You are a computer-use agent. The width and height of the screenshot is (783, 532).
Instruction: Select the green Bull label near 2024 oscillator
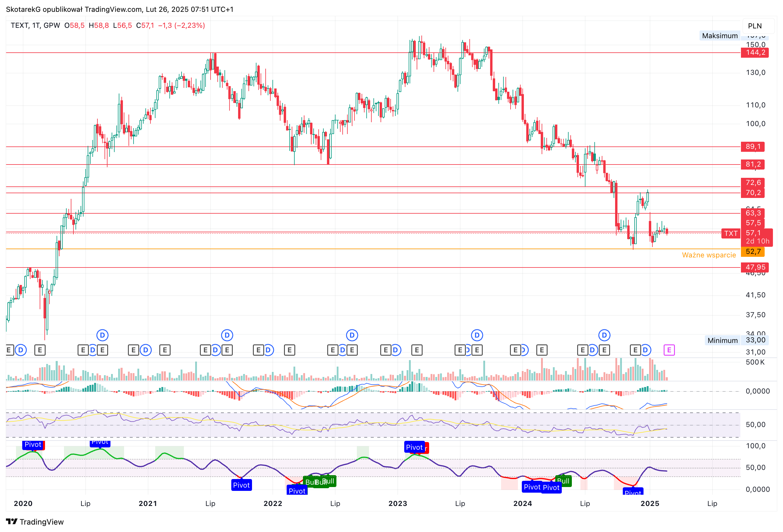point(563,481)
